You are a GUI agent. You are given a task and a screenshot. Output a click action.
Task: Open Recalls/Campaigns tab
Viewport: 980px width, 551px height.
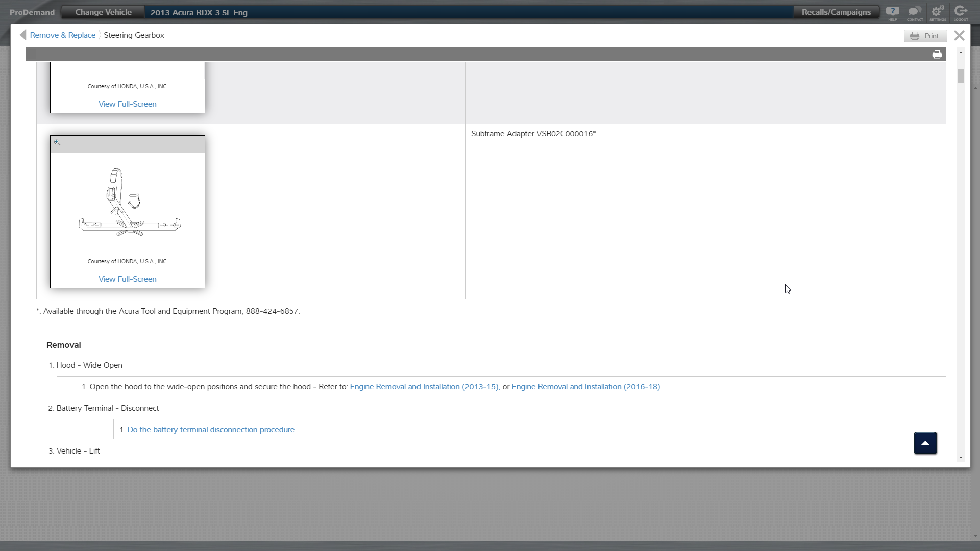[x=836, y=12]
